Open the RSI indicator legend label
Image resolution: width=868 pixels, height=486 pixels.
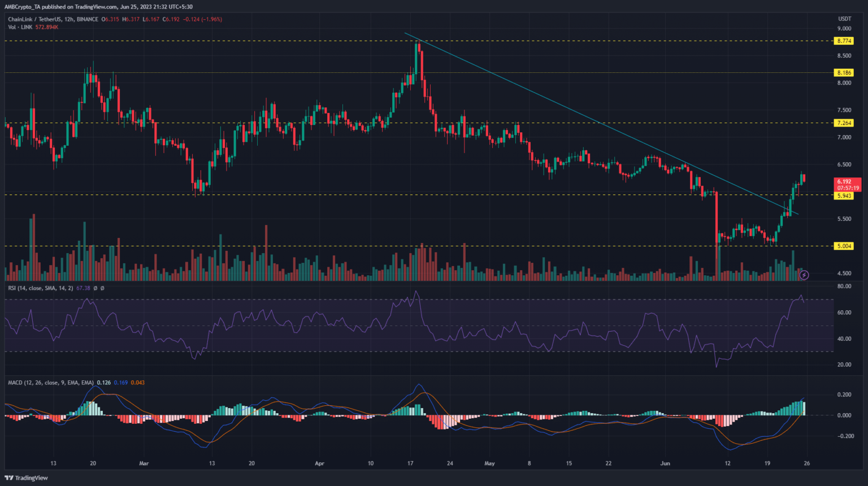tap(40, 288)
